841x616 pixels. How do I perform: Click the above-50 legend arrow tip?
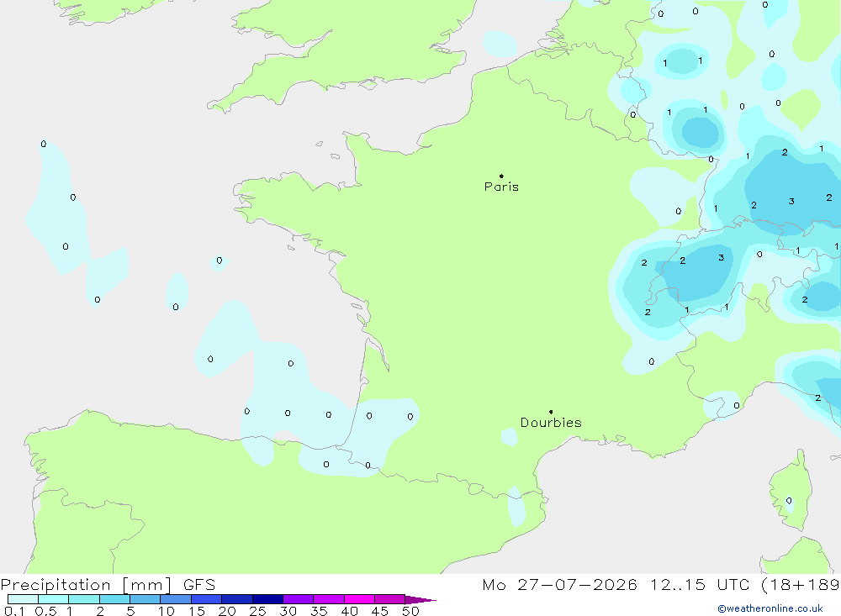click(420, 600)
